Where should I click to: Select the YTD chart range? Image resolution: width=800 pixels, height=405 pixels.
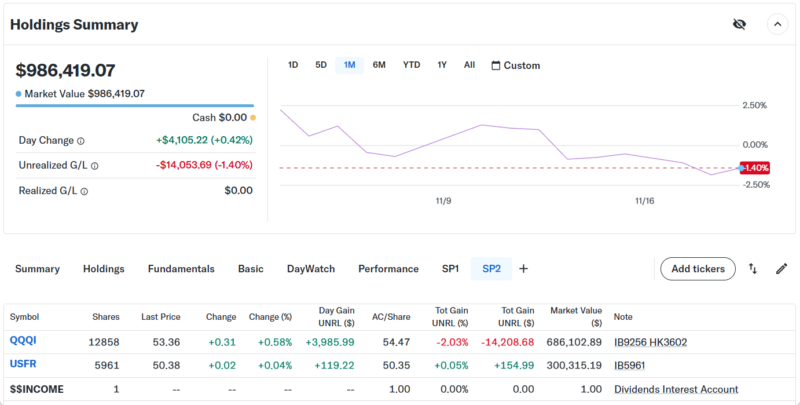pyautogui.click(x=411, y=65)
